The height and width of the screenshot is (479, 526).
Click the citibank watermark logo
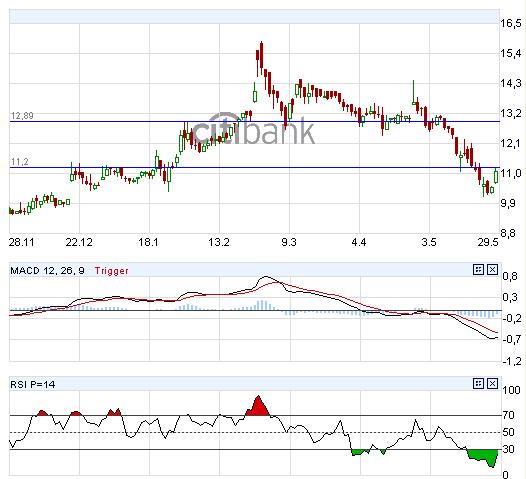click(254, 128)
